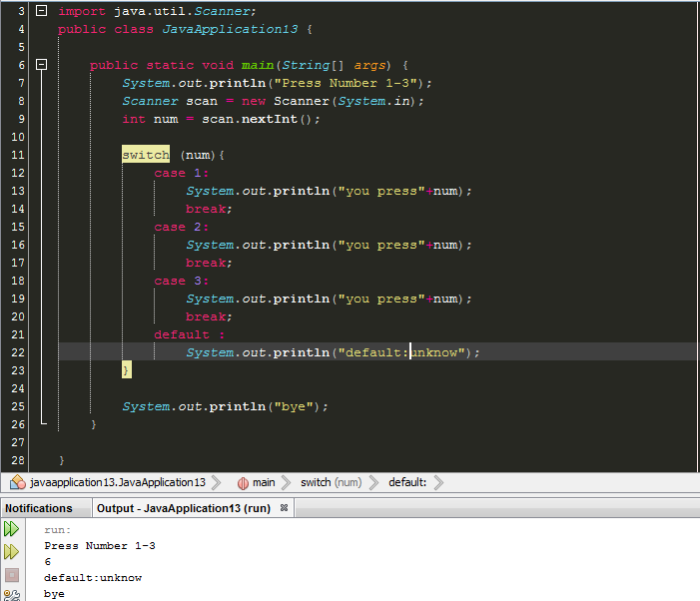Click the red method icon beside main

click(243, 483)
